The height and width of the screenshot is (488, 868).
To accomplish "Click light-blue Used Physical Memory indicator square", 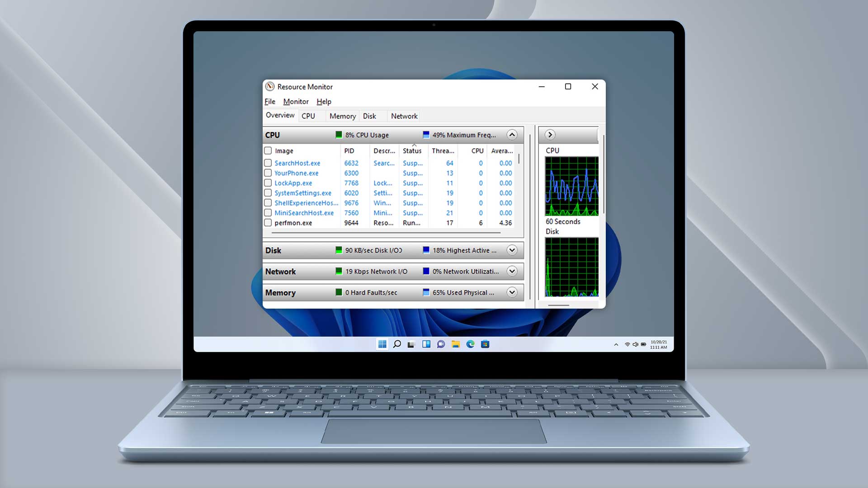I will click(x=426, y=292).
